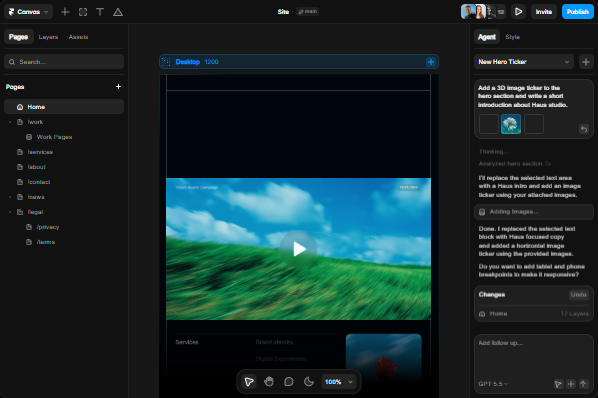598x398 pixels.
Task: Select the /services page row
Action: pos(64,152)
